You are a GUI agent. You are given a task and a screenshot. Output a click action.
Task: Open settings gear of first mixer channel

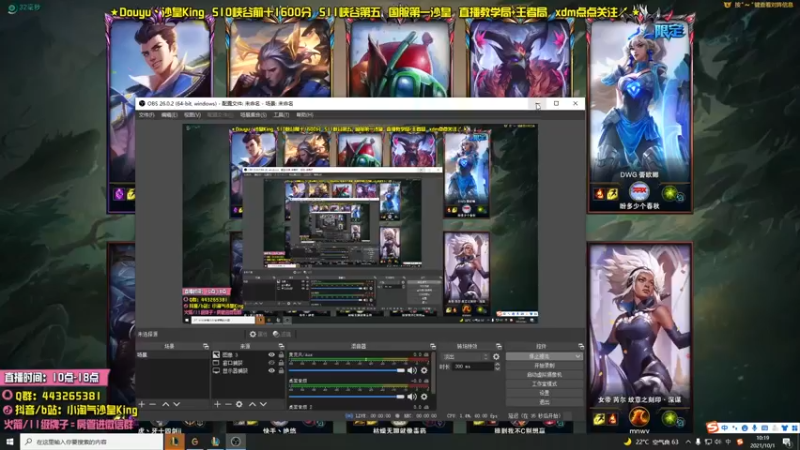pos(424,370)
